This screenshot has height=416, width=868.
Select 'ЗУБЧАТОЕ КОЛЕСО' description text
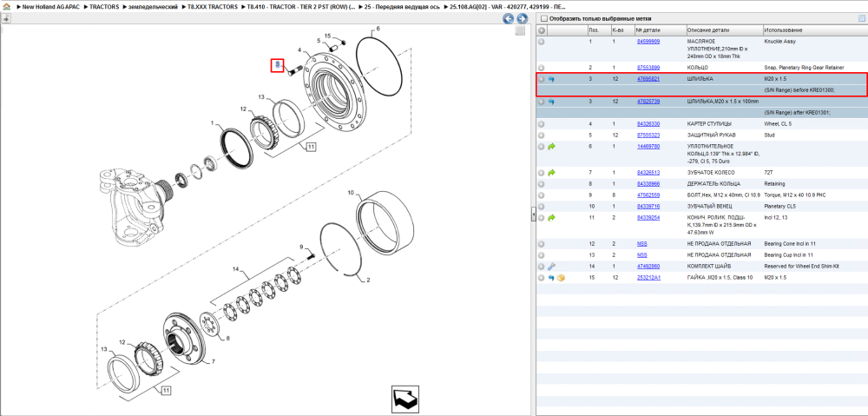click(712, 173)
